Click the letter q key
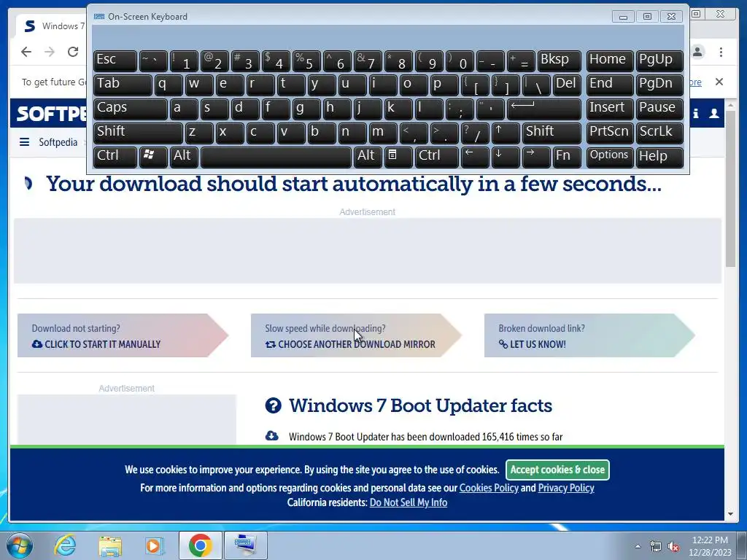Viewport: 747px width, 560px height. (169, 85)
